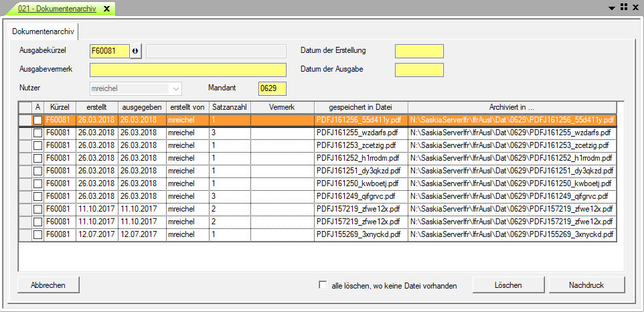Check the box in the PDFJ155269_3xnyckd.pdf row

tap(38, 234)
